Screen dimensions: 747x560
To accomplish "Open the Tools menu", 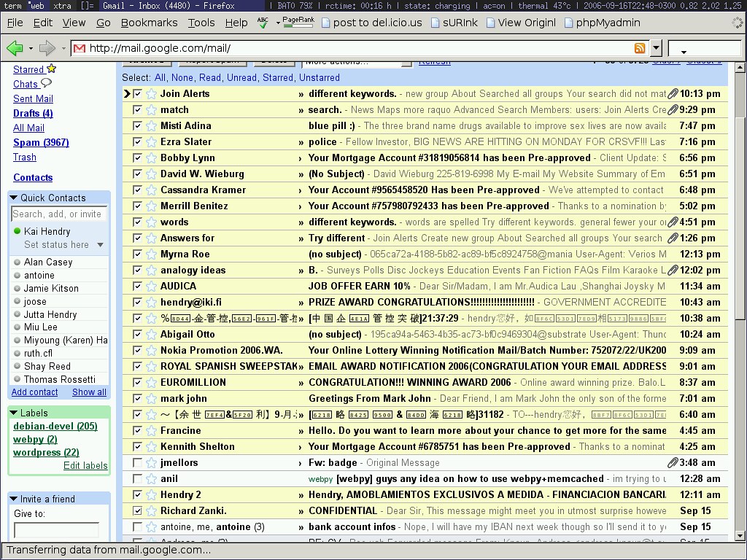I will pos(201,23).
